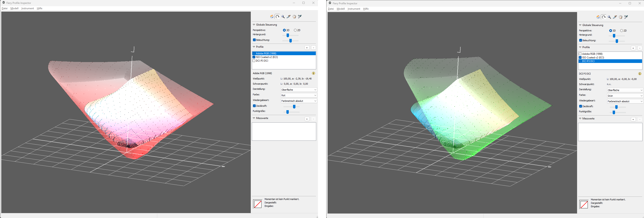Enable the unchecked DCI P3 DCI profile checkbox

click(254, 61)
